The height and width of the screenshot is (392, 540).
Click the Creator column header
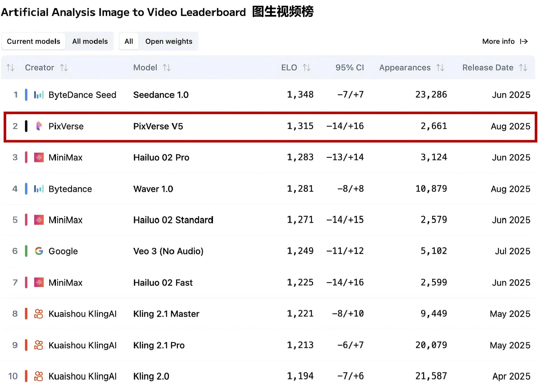[x=40, y=67]
